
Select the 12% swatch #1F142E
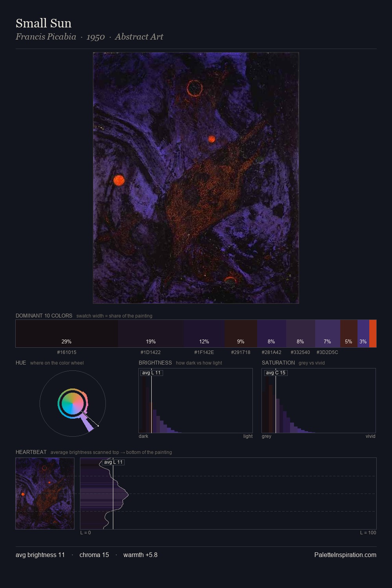click(204, 334)
